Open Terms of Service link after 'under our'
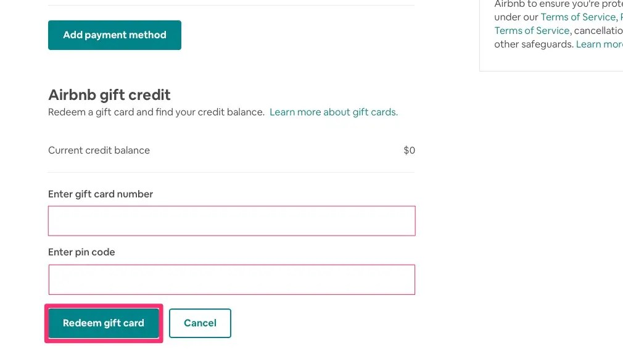The width and height of the screenshot is (623, 364). point(578,17)
